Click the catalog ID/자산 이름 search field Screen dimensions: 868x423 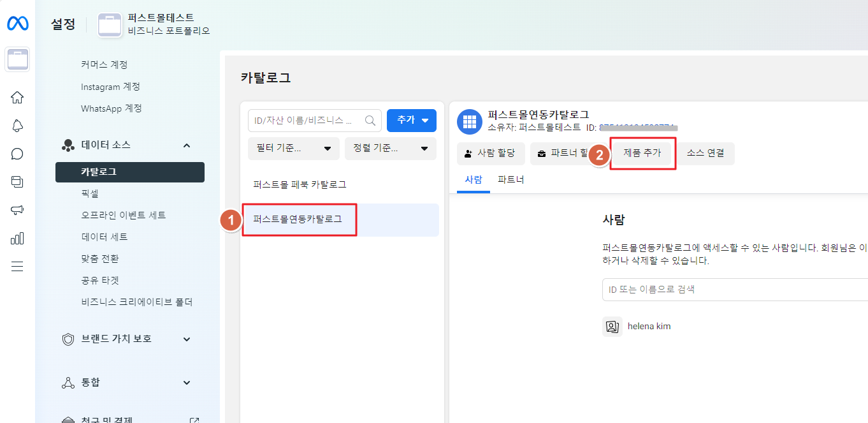[314, 120]
